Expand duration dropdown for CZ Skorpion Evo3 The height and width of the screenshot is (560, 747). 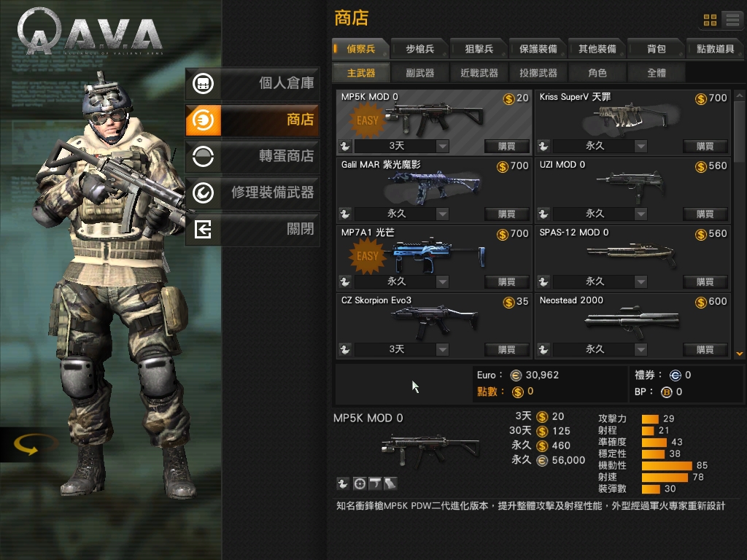pos(443,349)
